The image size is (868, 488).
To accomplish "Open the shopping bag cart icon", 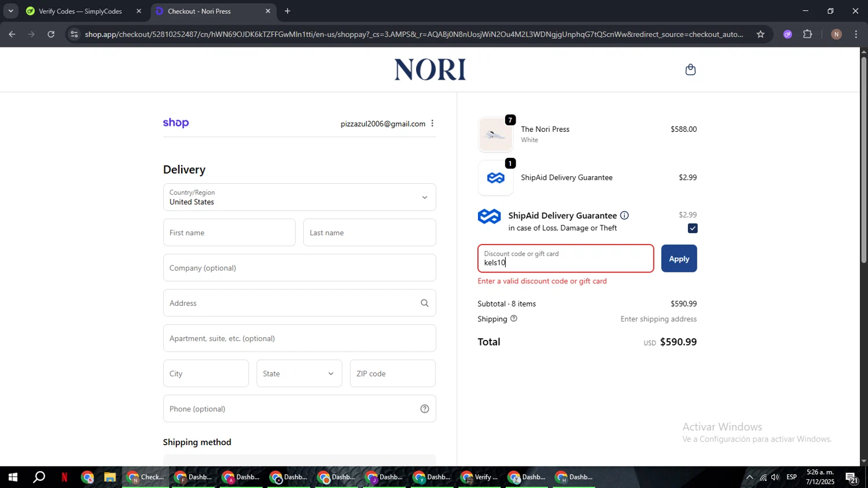I will [x=690, y=70].
